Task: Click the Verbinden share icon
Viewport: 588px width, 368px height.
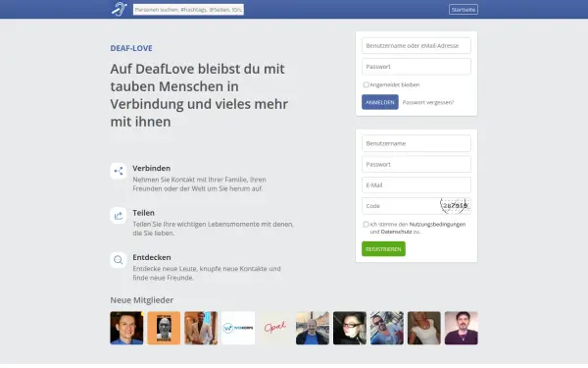Action: click(x=119, y=171)
